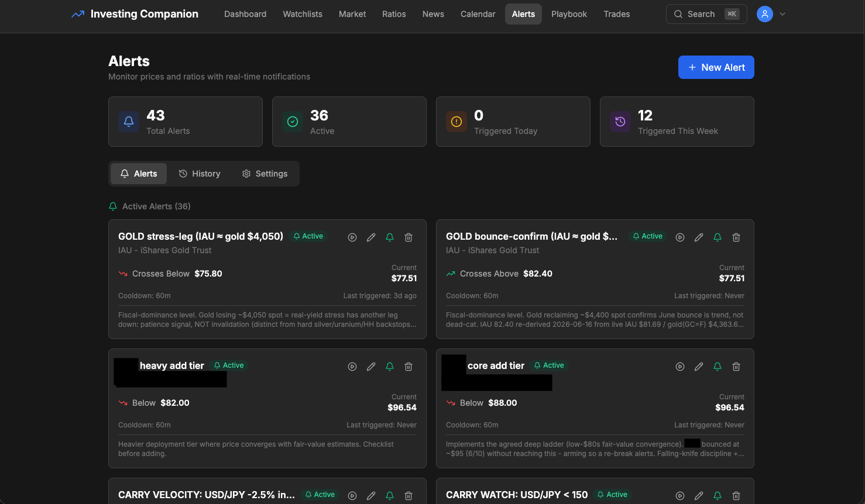
Task: Click the Total Alerts stat card
Action: click(x=186, y=122)
